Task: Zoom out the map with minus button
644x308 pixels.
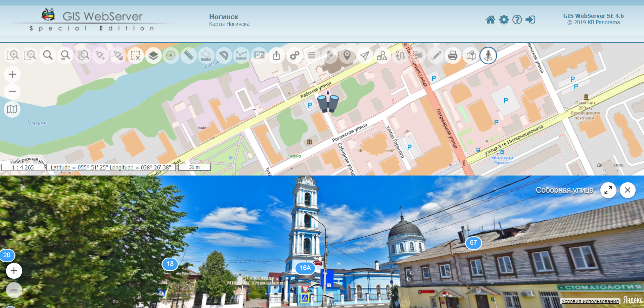Action: (x=12, y=91)
